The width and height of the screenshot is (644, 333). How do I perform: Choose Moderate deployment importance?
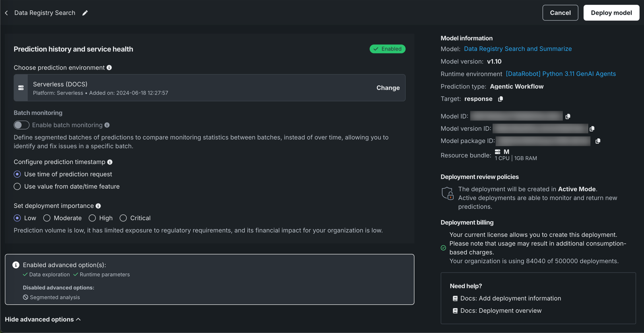coord(47,218)
